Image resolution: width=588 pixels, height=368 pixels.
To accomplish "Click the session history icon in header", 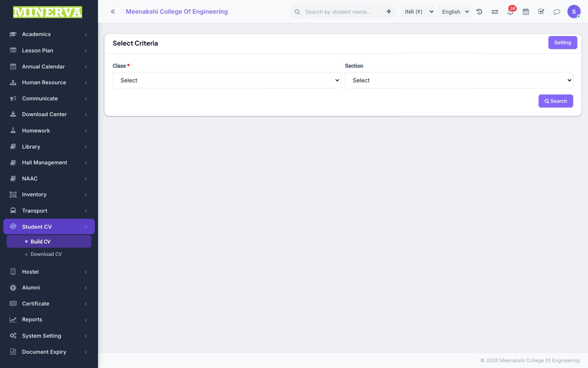I will pos(479,12).
